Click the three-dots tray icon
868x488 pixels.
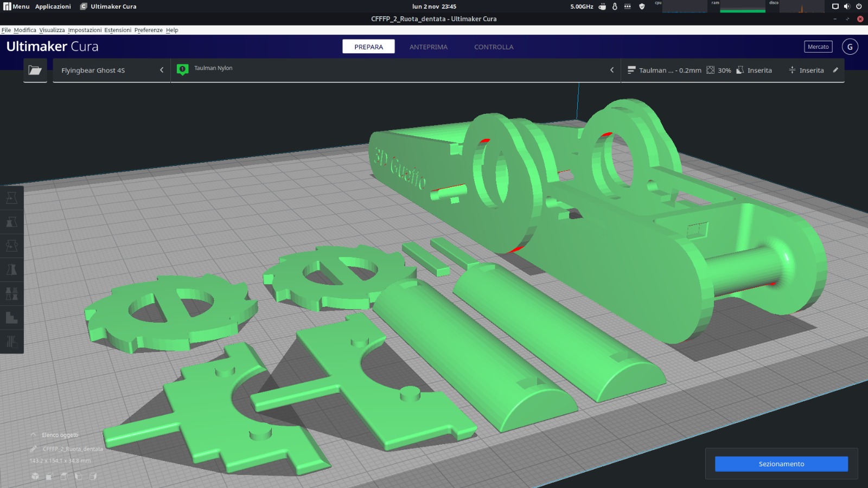pos(628,7)
